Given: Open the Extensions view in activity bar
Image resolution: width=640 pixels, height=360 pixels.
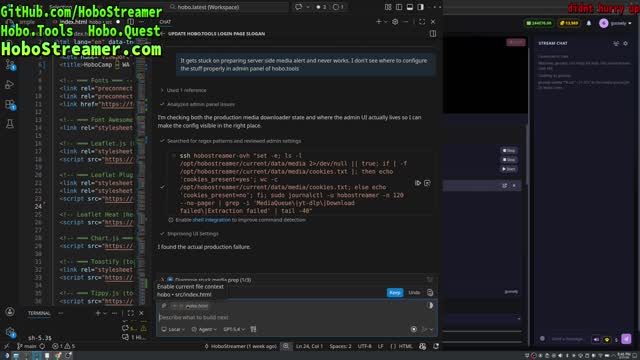Looking at the screenshot, I should click(9, 104).
